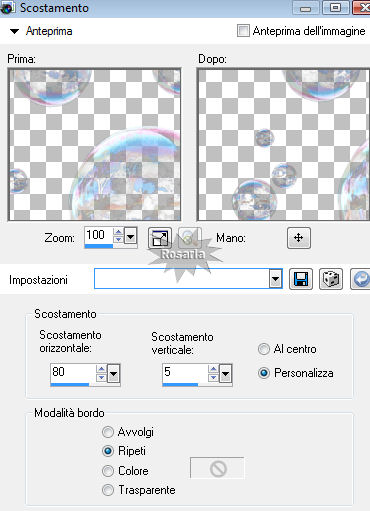Click the Prima preview thumbnail

pyautogui.click(x=95, y=144)
